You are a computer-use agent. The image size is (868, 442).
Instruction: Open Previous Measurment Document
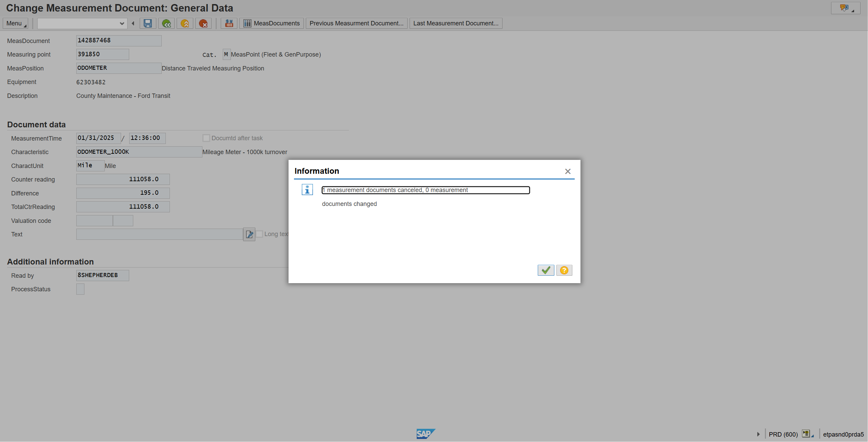356,23
